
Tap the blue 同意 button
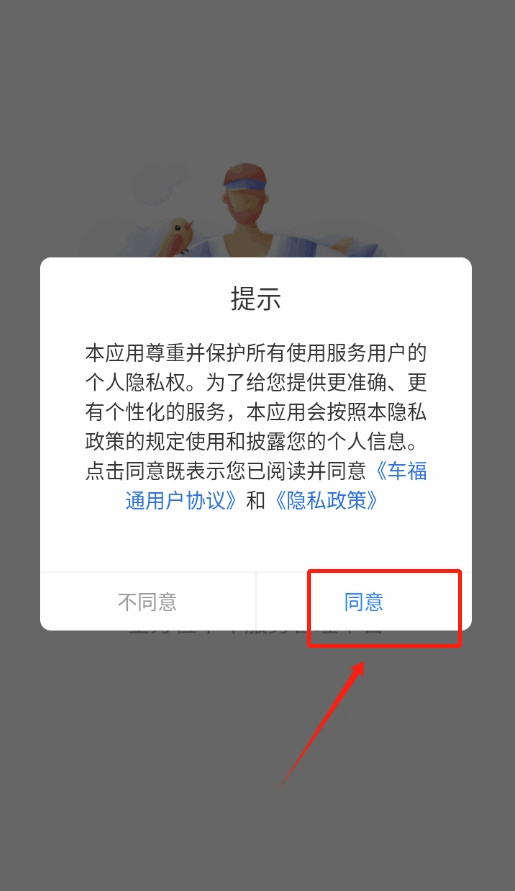(x=364, y=602)
